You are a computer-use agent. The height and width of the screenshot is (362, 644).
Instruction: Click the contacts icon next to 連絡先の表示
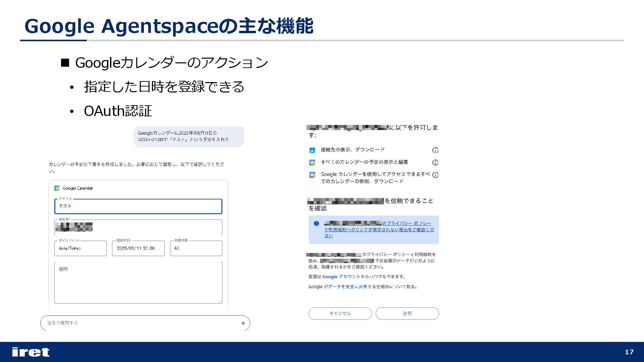(x=312, y=150)
